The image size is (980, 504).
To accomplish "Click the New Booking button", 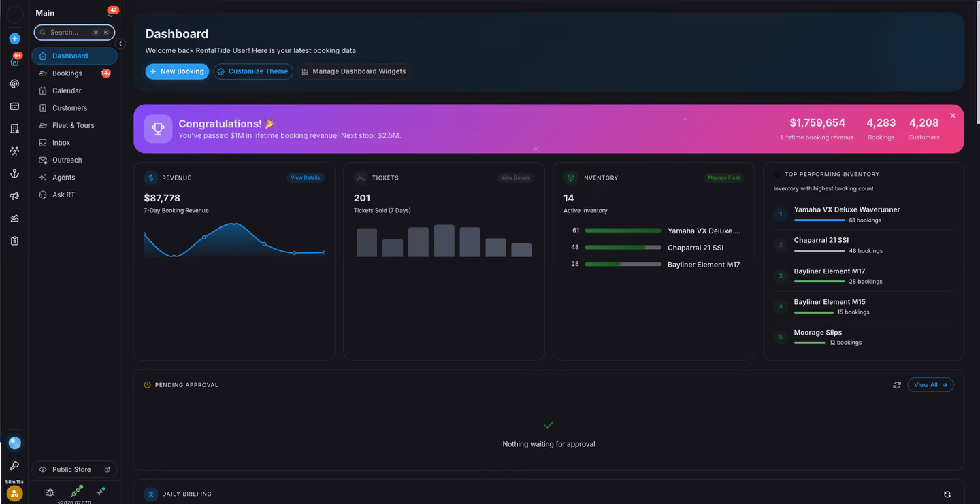I will point(177,71).
